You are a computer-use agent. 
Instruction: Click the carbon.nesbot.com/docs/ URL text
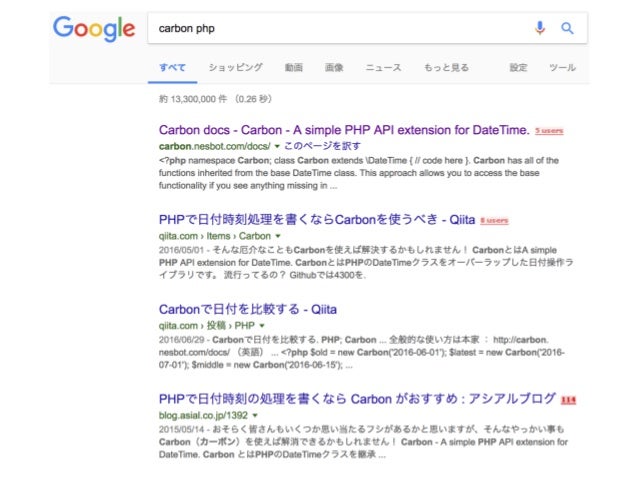tap(214, 146)
